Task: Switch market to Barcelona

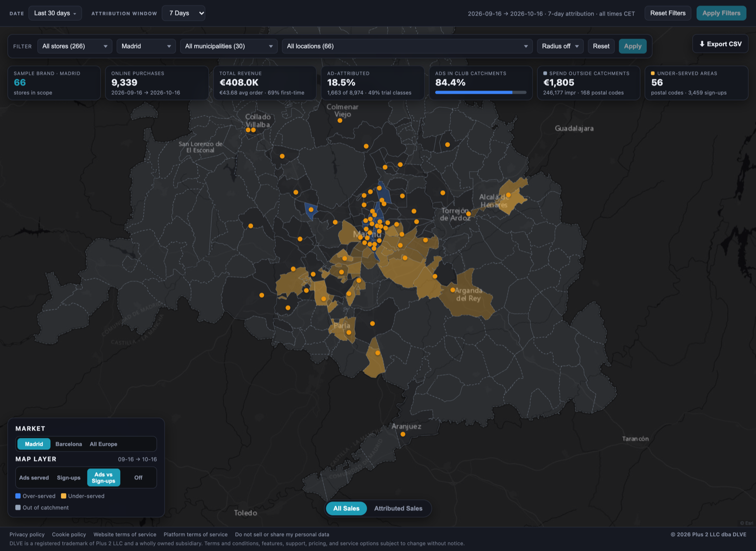Action: pyautogui.click(x=69, y=444)
